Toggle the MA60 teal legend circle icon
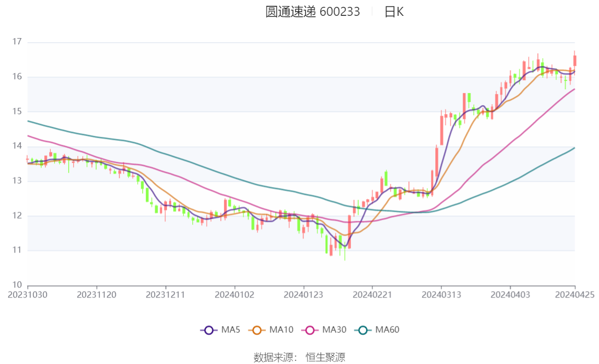This screenshot has height=364, width=599. [363, 330]
